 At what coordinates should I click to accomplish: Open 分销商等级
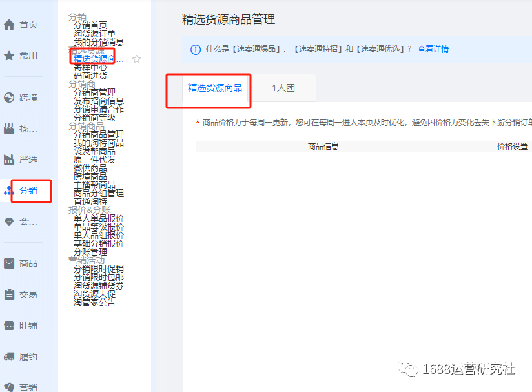pos(95,118)
